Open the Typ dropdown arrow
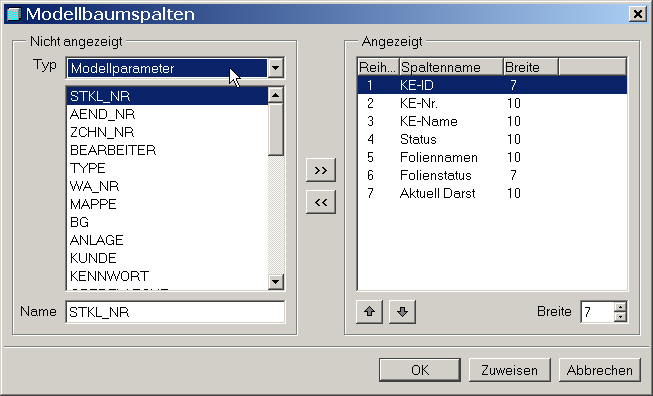The width and height of the screenshot is (653, 396). [x=275, y=68]
